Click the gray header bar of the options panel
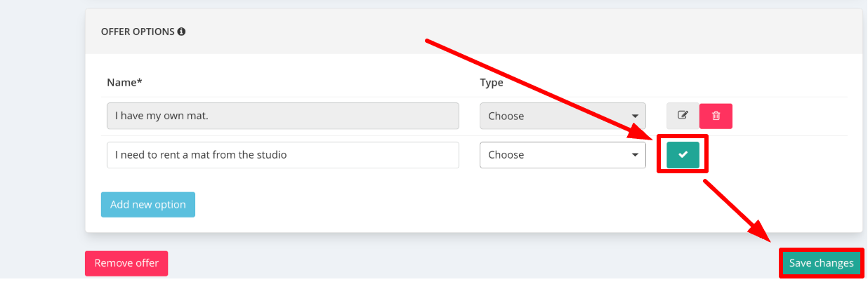The width and height of the screenshot is (868, 282). coord(474,32)
